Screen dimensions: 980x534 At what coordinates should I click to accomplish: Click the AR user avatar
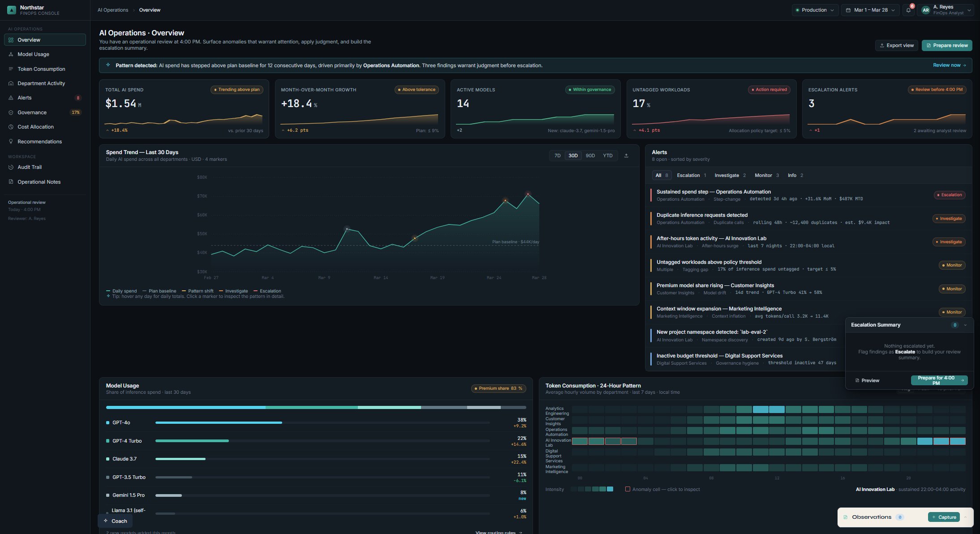click(x=926, y=10)
